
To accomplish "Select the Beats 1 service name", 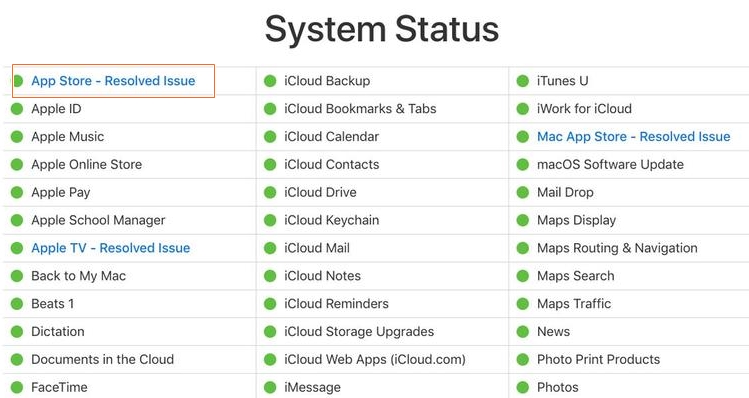I will pyautogui.click(x=53, y=303).
